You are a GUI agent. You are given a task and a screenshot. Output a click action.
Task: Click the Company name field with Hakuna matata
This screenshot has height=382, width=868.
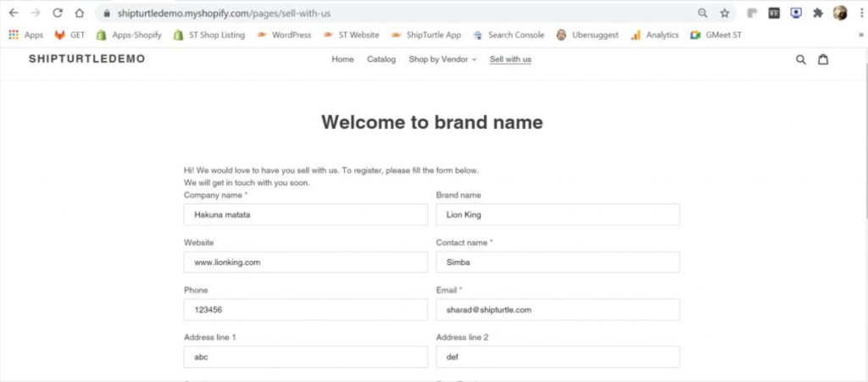[x=305, y=214]
